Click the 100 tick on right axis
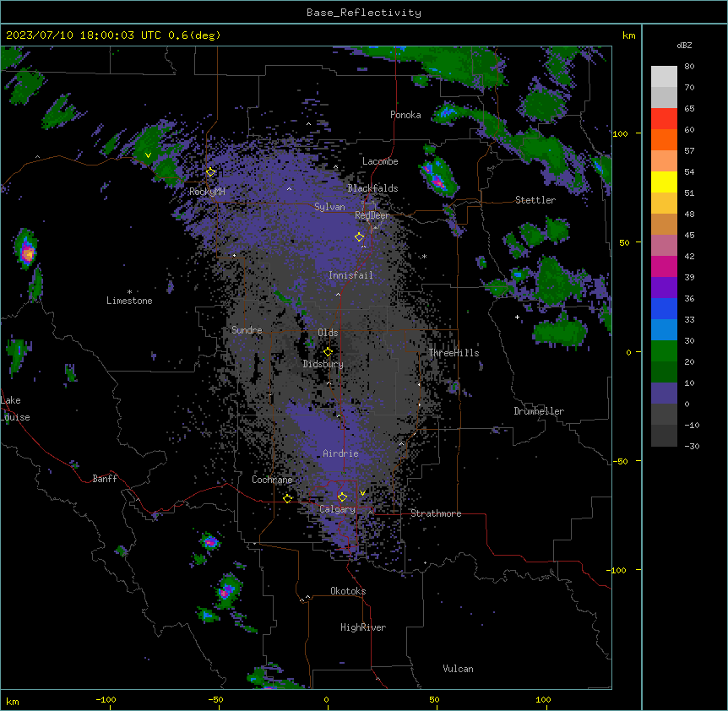 pyautogui.click(x=620, y=133)
